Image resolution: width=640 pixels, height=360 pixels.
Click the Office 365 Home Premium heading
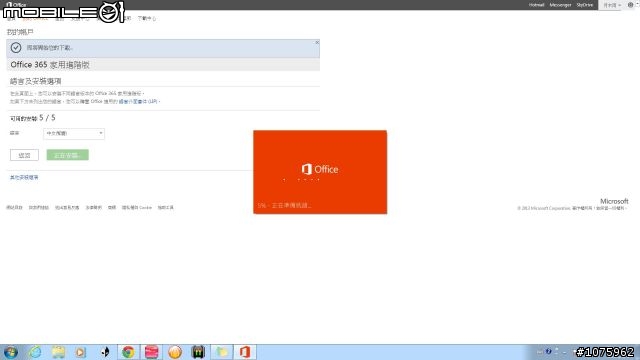[50, 65]
